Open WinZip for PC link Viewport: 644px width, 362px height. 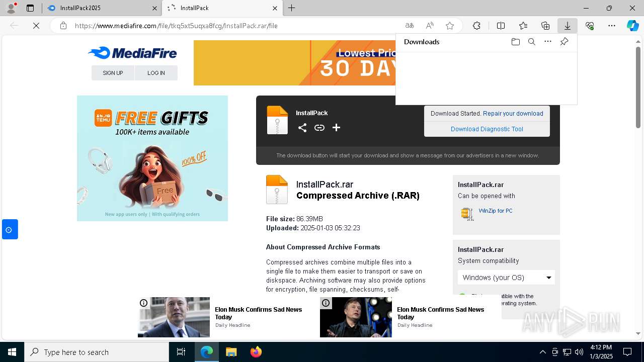click(x=496, y=211)
